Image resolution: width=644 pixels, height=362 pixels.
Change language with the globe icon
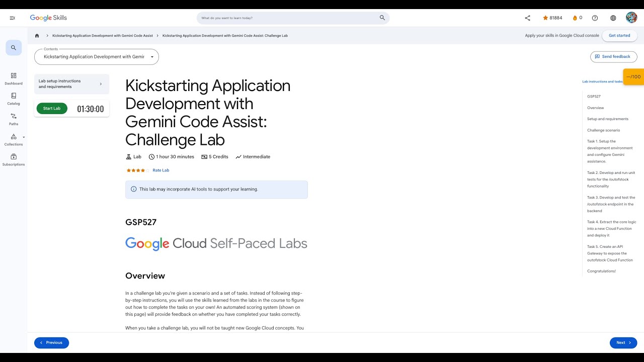[x=613, y=18]
